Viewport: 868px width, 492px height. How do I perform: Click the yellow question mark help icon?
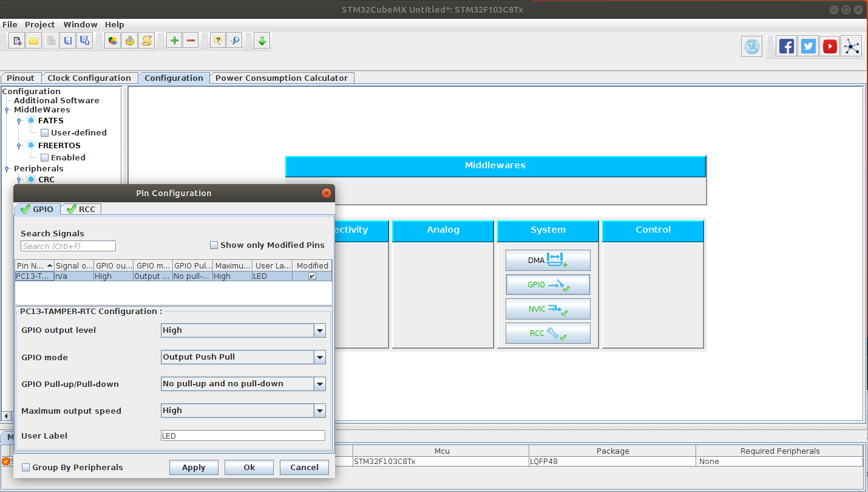click(218, 41)
